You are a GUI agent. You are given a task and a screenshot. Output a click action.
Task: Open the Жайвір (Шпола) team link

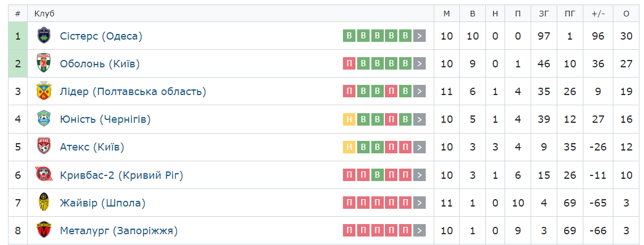pos(103,203)
